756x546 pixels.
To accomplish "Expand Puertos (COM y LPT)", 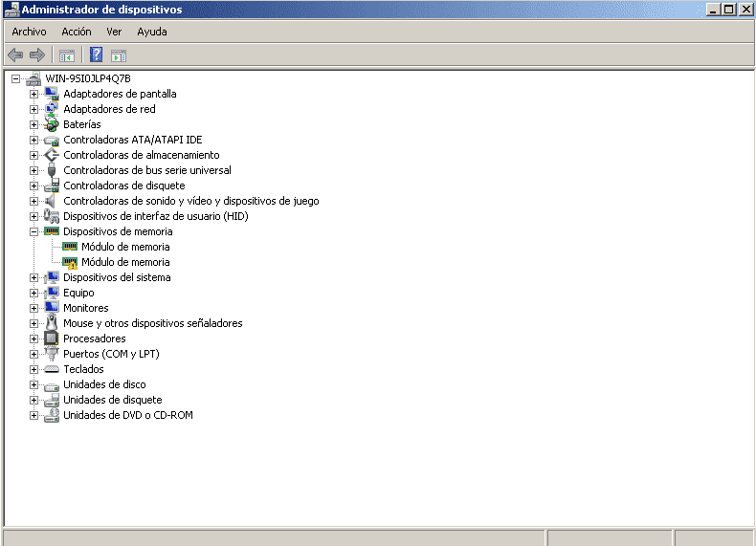I will (x=33, y=354).
